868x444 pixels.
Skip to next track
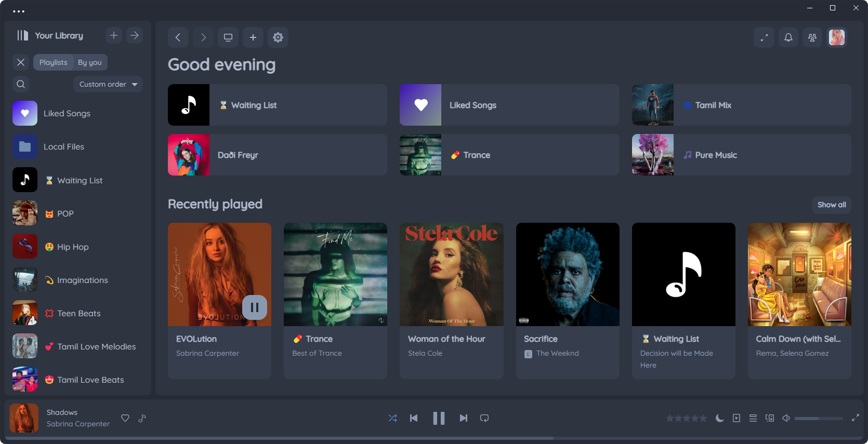point(464,418)
